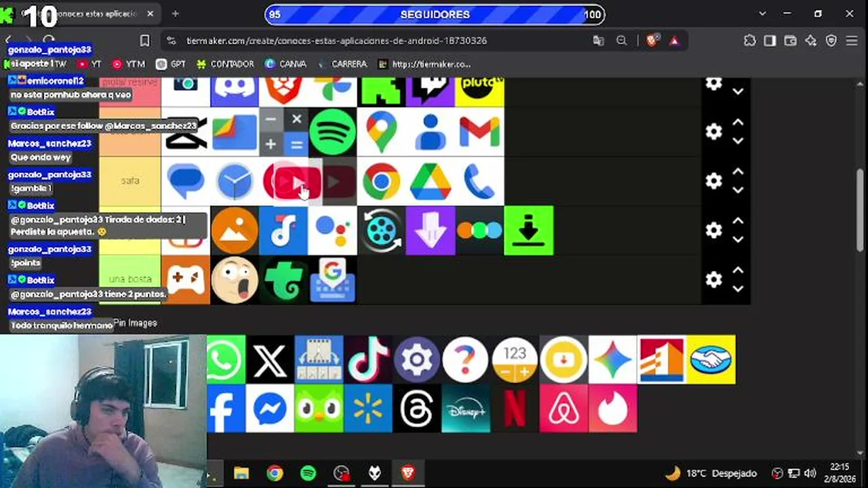
Task: Move the 'safa' tier row up
Action: click(738, 172)
